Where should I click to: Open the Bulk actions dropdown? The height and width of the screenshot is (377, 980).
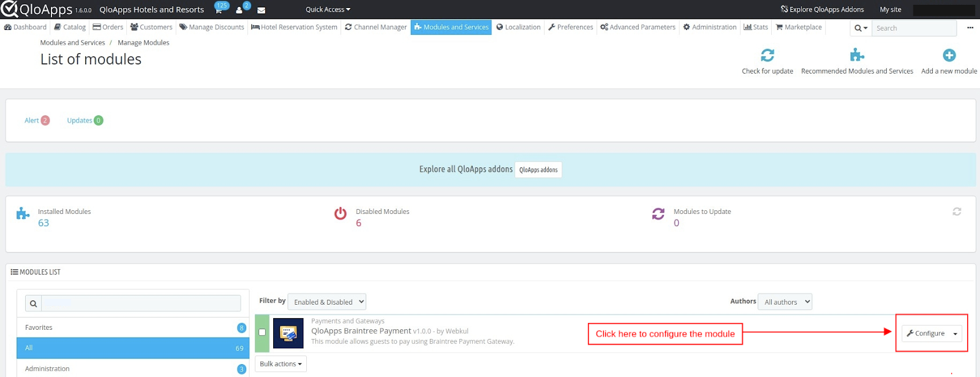281,364
